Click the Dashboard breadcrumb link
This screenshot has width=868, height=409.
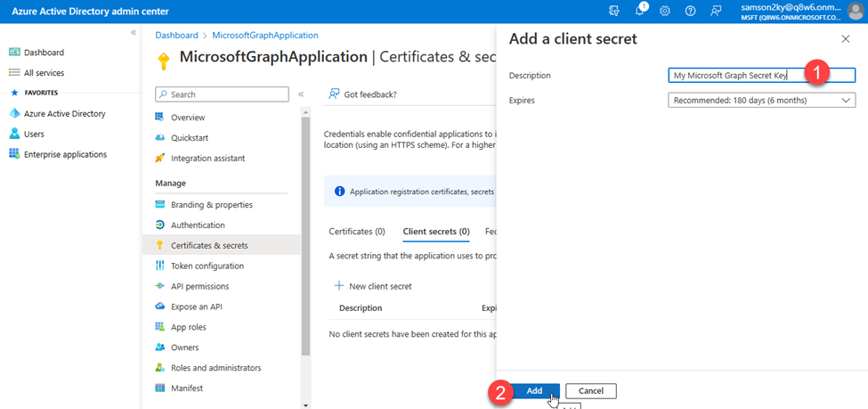176,35
